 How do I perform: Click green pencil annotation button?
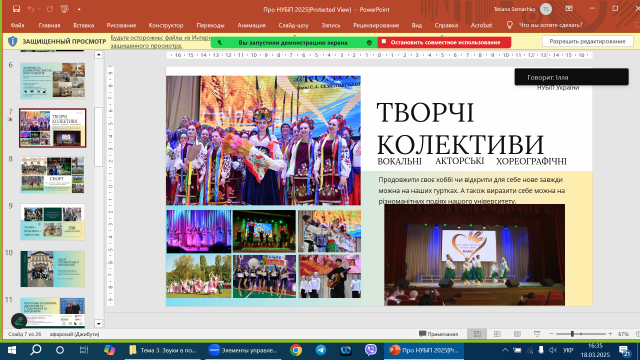click(18, 321)
